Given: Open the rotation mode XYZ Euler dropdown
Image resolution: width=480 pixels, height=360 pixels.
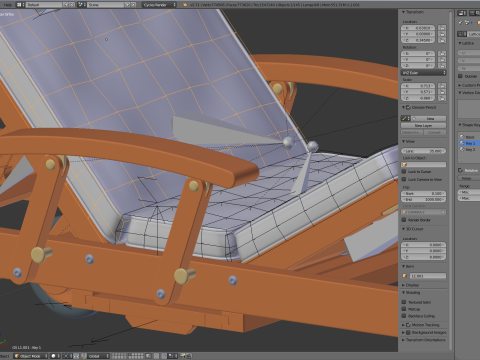Looking at the screenshot, I should point(423,73).
